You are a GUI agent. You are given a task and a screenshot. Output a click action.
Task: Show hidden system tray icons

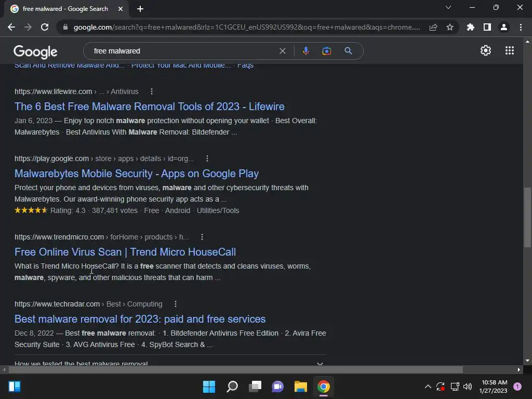point(428,387)
